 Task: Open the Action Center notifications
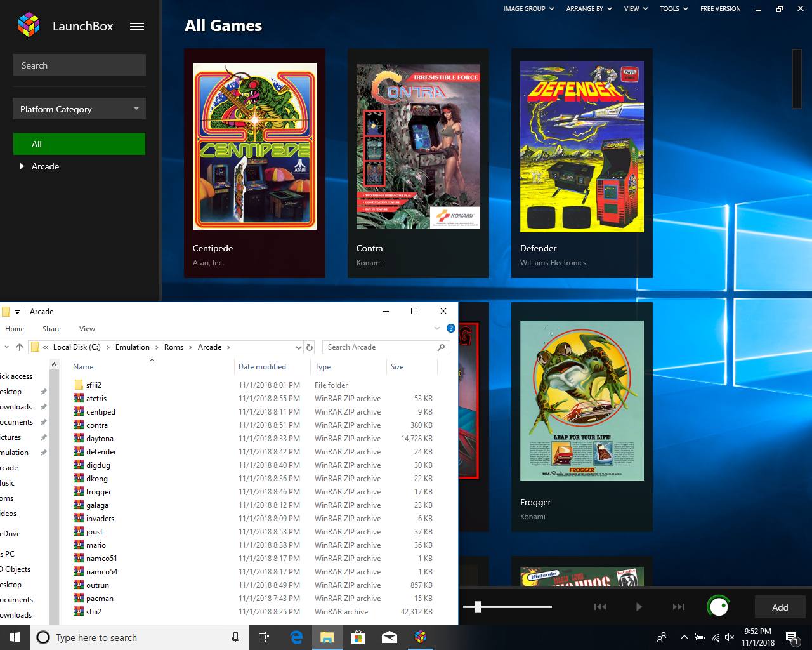click(792, 637)
